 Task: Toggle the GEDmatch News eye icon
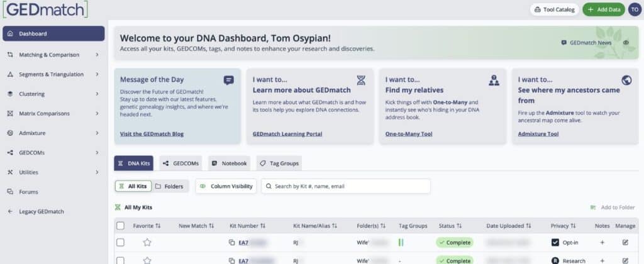[626, 43]
